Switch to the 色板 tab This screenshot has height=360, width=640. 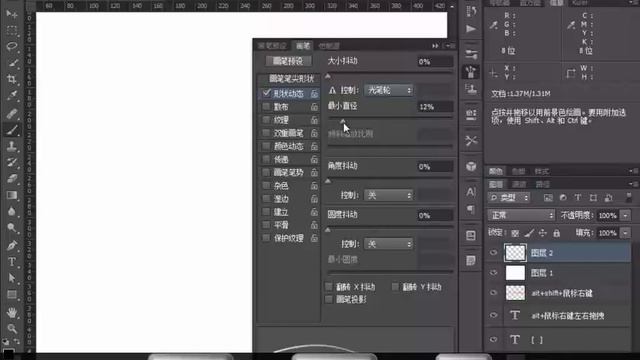[518, 171]
